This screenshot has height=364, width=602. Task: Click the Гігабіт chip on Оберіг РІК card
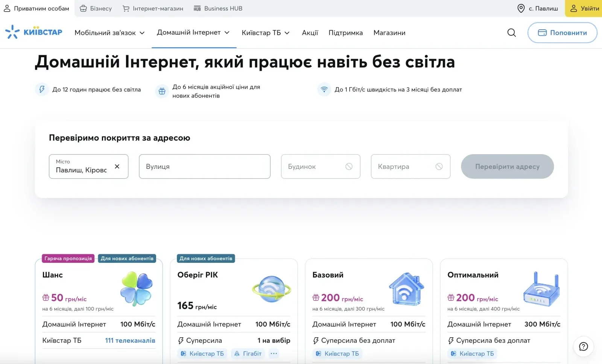(x=248, y=353)
